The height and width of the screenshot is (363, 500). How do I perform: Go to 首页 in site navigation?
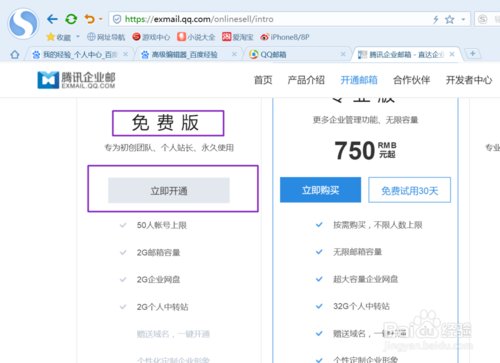click(x=263, y=80)
